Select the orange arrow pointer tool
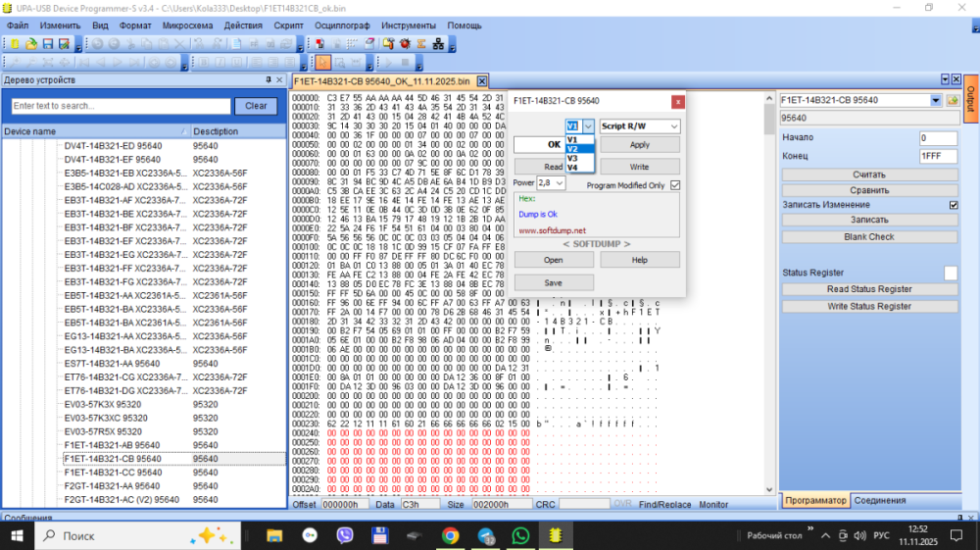Viewport: 980px width, 550px height. pyautogui.click(x=322, y=63)
